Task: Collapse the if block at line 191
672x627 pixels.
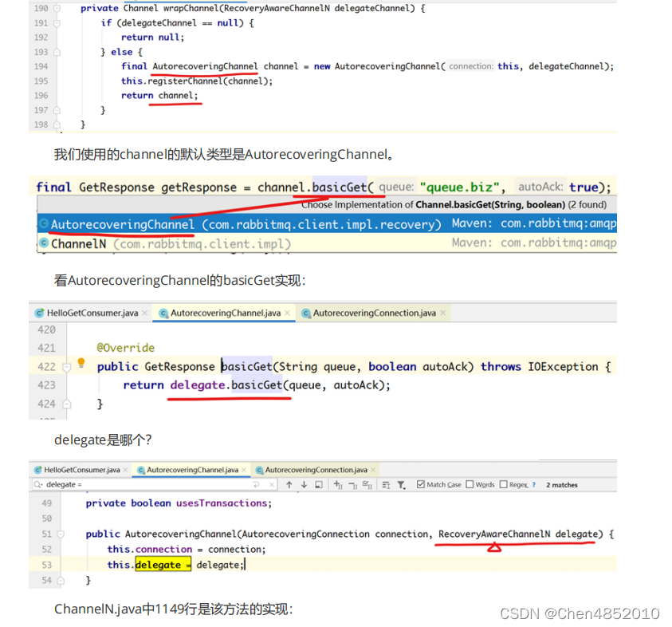Action: pos(57,22)
